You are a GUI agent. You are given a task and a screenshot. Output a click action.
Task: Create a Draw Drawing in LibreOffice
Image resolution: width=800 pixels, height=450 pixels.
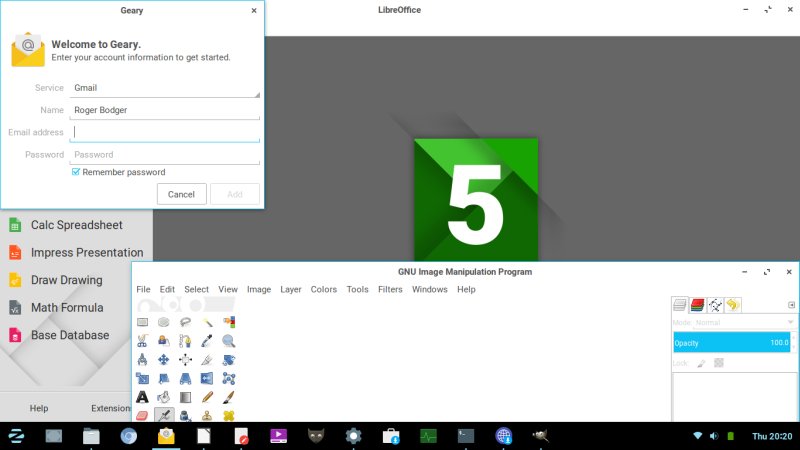pos(56,280)
